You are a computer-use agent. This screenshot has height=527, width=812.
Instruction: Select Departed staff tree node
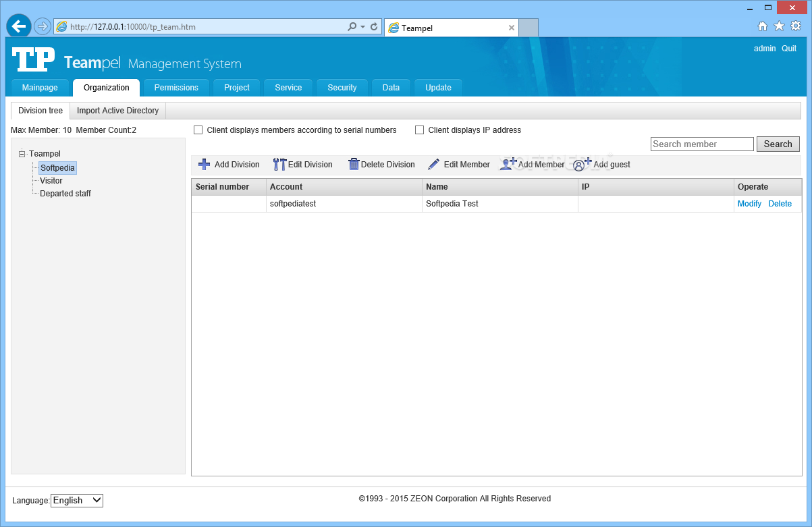pos(65,194)
